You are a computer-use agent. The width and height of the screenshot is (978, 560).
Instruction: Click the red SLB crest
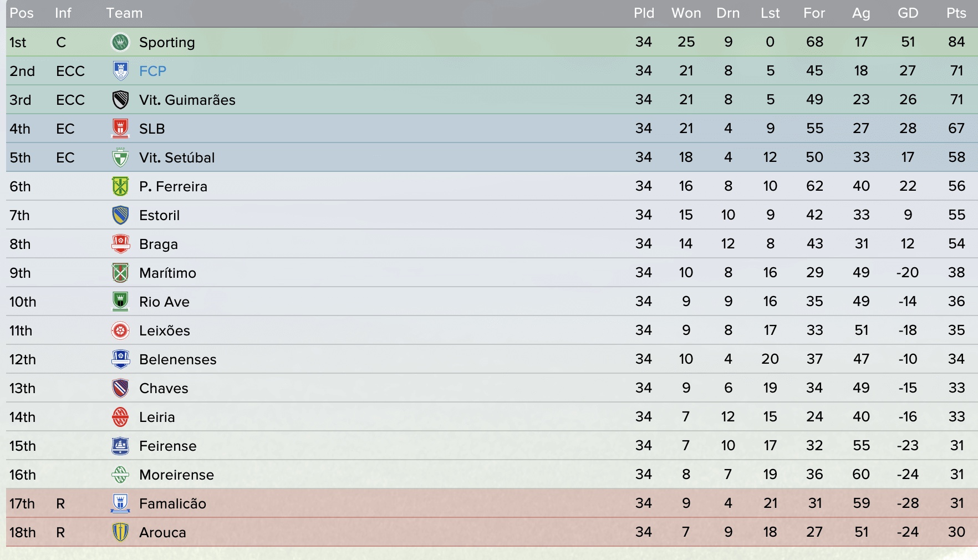120,129
